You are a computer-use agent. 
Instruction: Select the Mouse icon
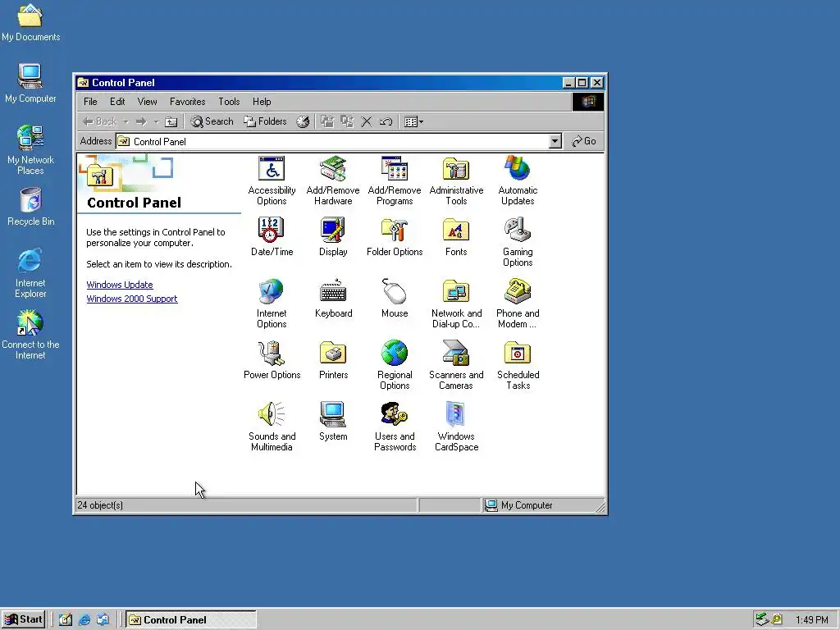click(395, 299)
